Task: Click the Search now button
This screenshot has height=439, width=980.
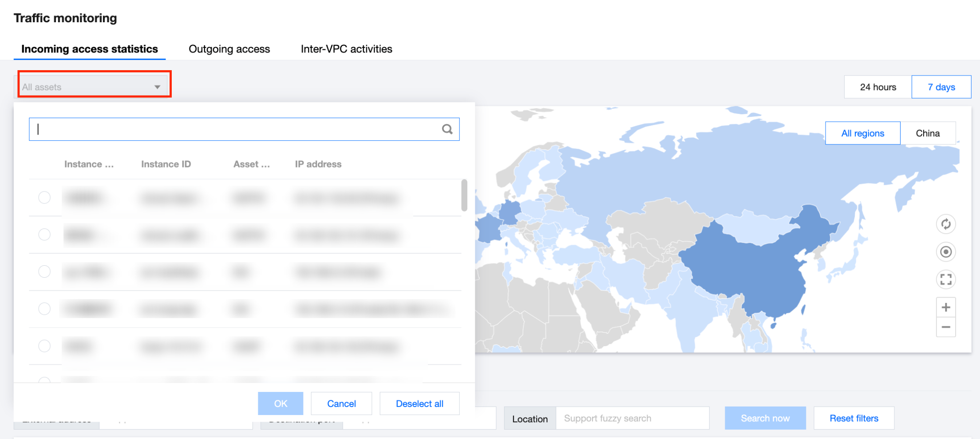Action: point(765,418)
